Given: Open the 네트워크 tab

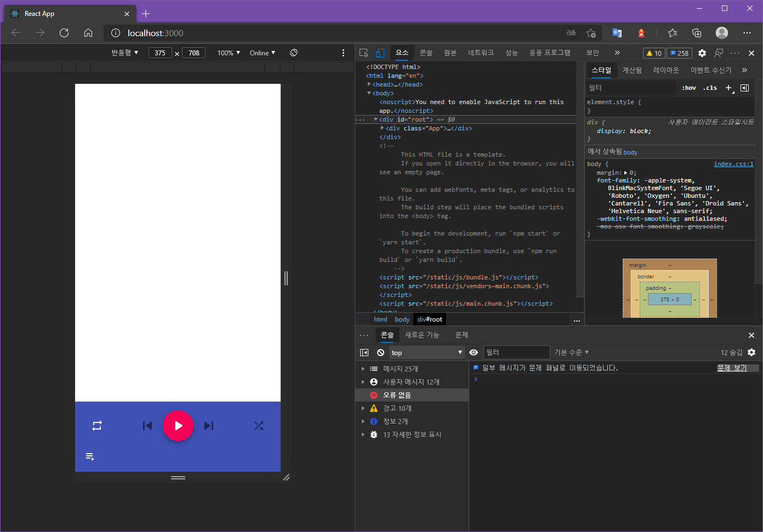Looking at the screenshot, I should (x=481, y=53).
